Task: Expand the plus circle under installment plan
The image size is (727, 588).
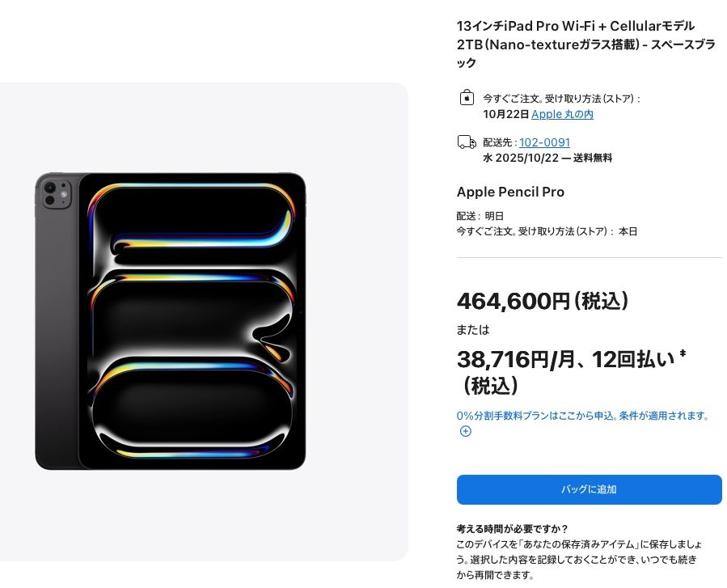Action: pyautogui.click(x=466, y=431)
